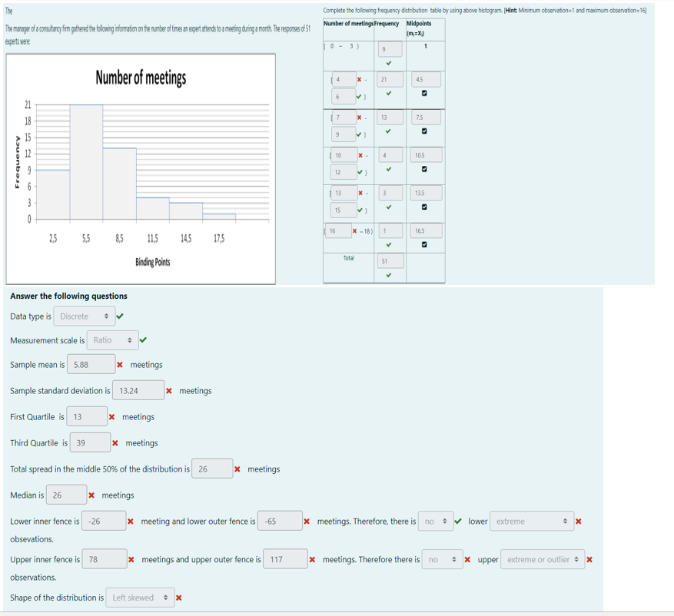Open the 'extreme or outlier' upper dropdown
The image size is (674, 616).
(543, 559)
